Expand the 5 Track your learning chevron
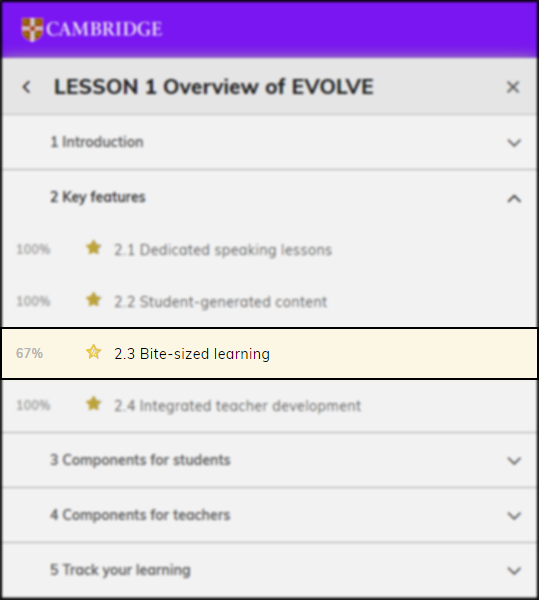Viewport: 539px width, 600px height. [x=514, y=571]
